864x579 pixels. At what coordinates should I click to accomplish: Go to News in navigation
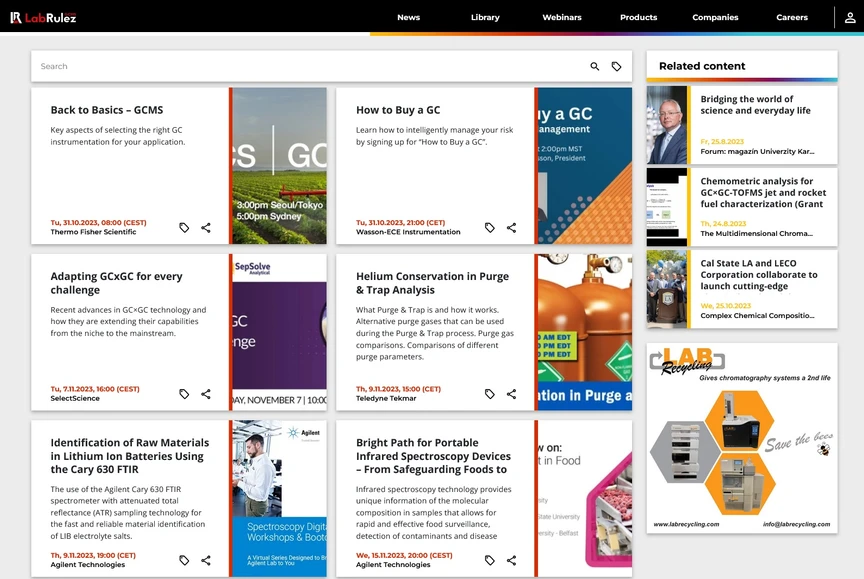pos(408,18)
